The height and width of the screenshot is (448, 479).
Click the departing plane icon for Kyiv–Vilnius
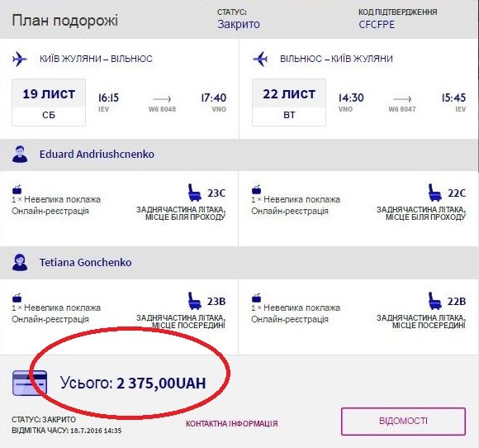(20, 59)
